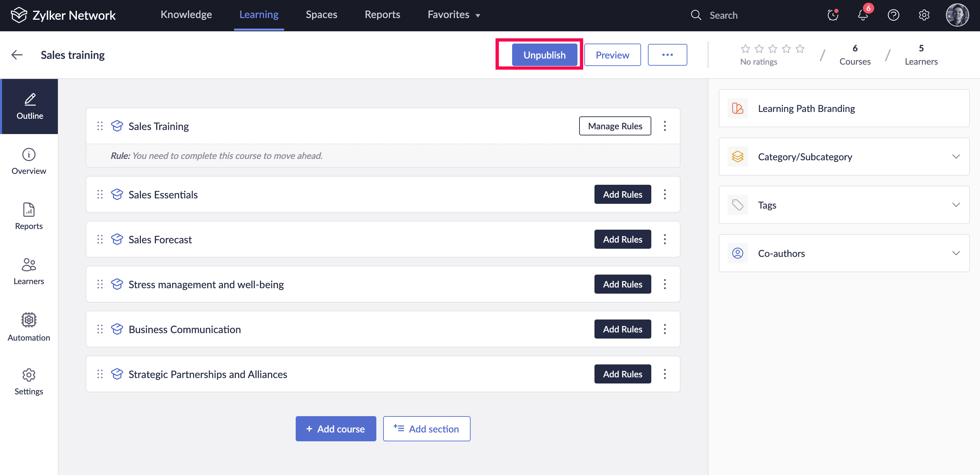The image size is (980, 475).
Task: Click the Unpublish button
Action: point(544,55)
